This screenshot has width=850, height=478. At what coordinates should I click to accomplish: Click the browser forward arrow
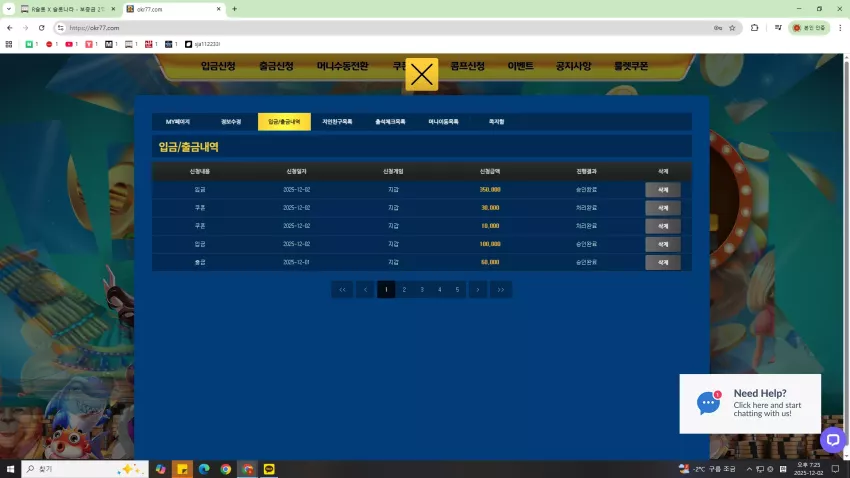coord(25,28)
